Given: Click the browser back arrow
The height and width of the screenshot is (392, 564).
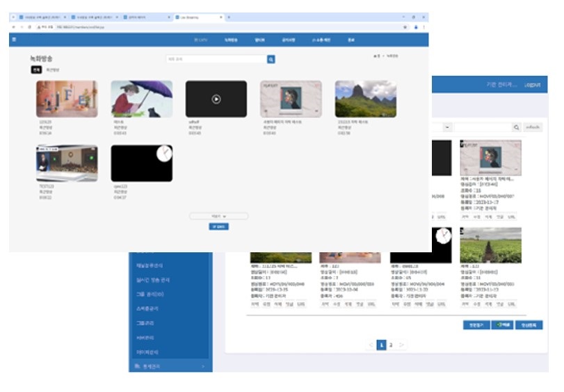Looking at the screenshot, I should (14, 27).
